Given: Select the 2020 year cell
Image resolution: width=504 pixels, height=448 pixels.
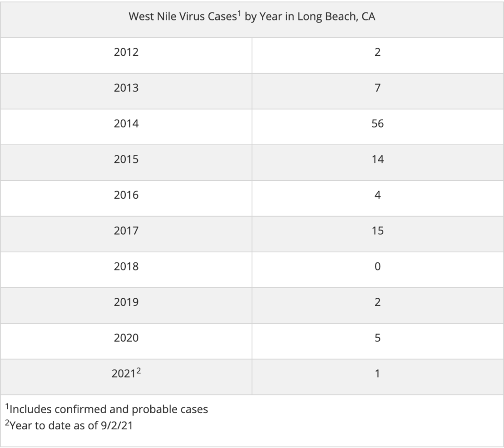Looking at the screenshot, I should [x=126, y=338].
